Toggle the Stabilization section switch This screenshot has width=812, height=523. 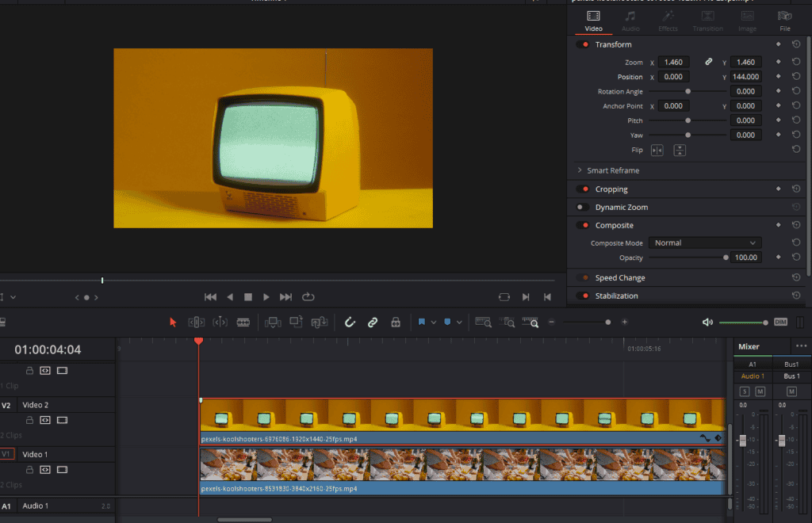pyautogui.click(x=583, y=296)
